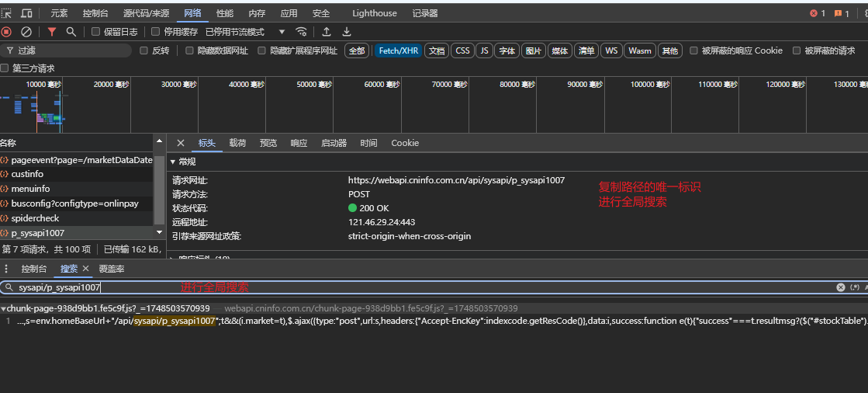Switch to 启动器 request tab
This screenshot has width=868, height=393.
click(x=334, y=143)
